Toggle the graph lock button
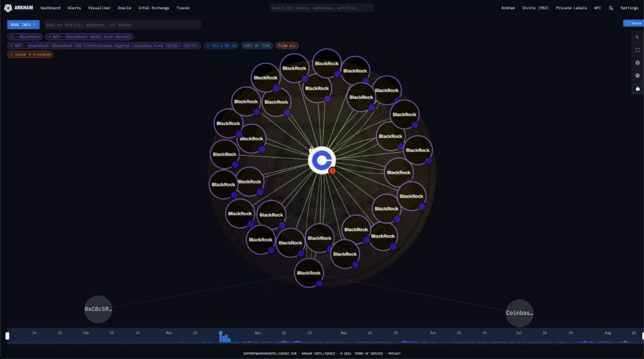This screenshot has width=644, height=359. (637, 89)
